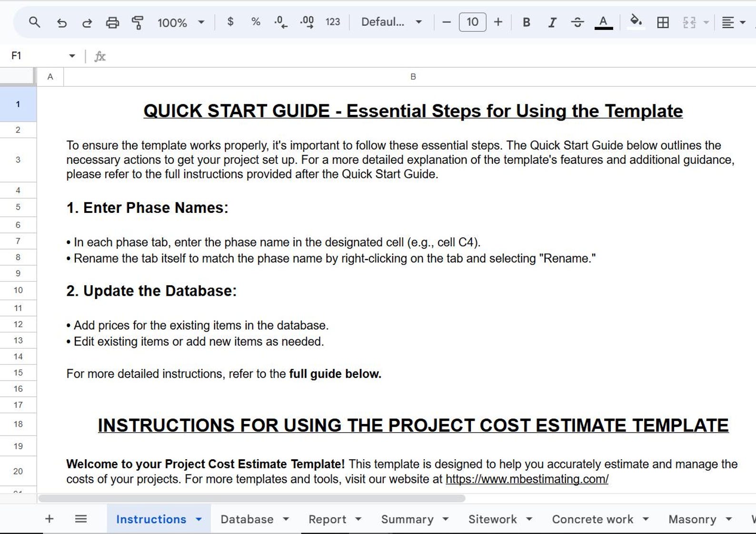Increase the font size
The width and height of the screenshot is (756, 534).
click(498, 22)
